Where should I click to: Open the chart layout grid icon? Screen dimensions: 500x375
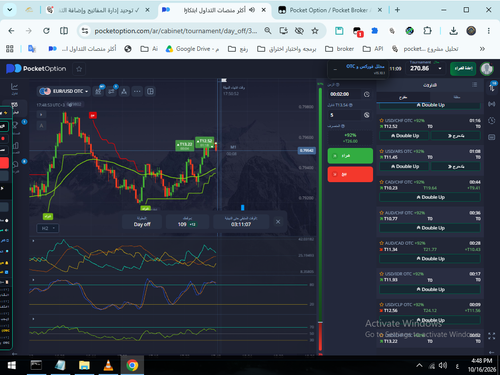click(150, 91)
